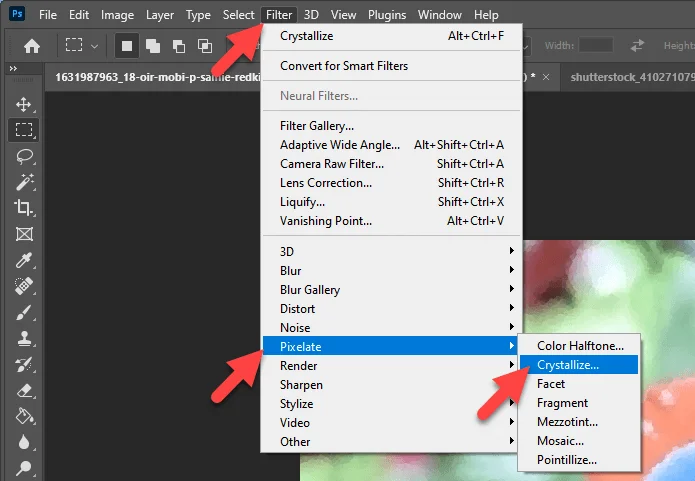Expand the Blur submenu
The width and height of the screenshot is (695, 481).
(390, 271)
